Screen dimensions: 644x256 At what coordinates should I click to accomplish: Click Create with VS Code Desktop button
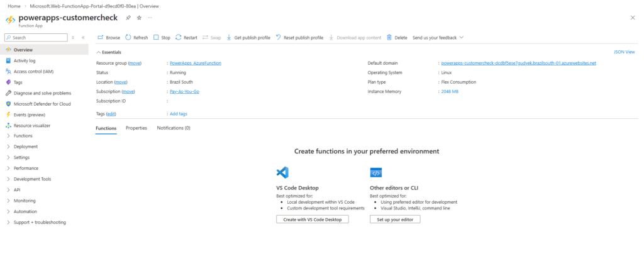312,220
